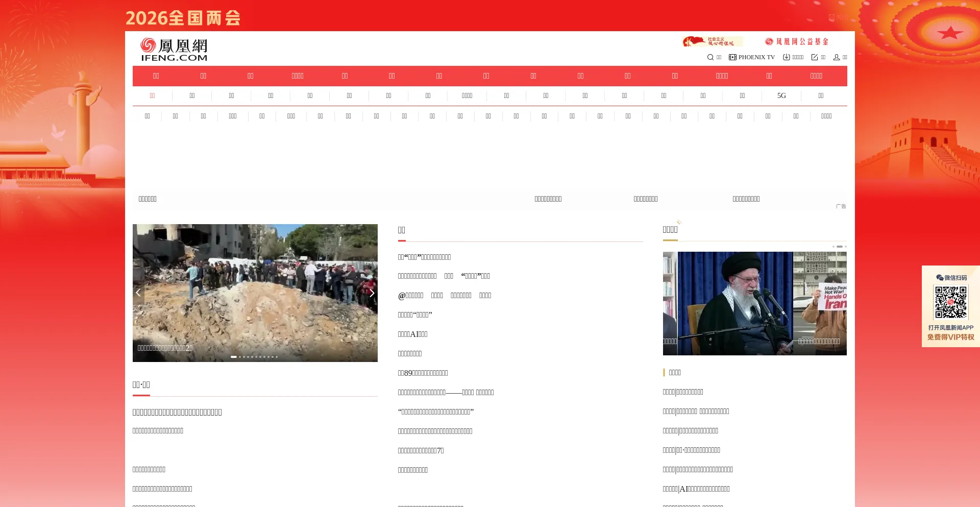Select the active first slideshow indicator dot
Screen dimensions: 980x507
[234, 357]
